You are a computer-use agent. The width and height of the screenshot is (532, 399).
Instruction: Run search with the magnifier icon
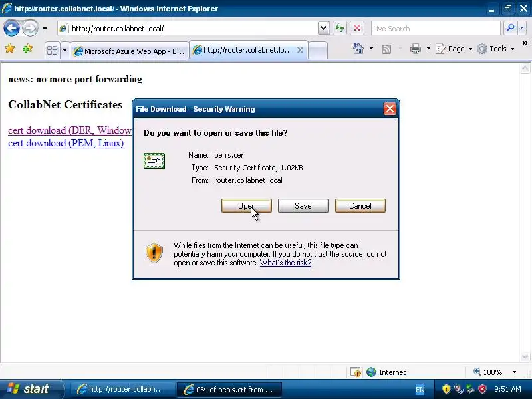(x=510, y=28)
